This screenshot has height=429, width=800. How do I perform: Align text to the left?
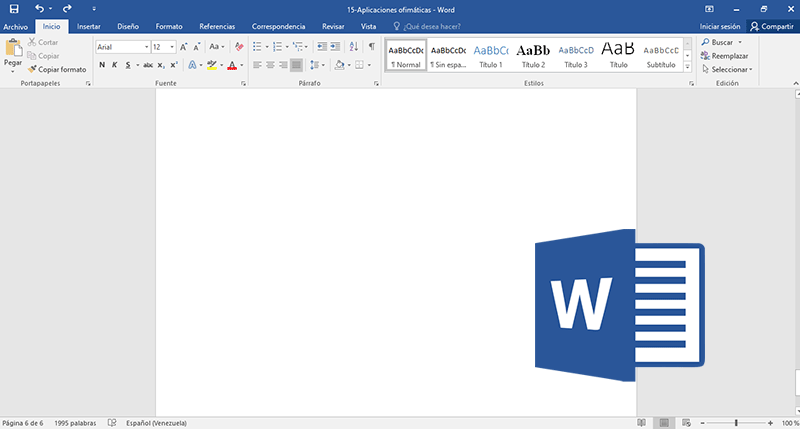click(257, 65)
